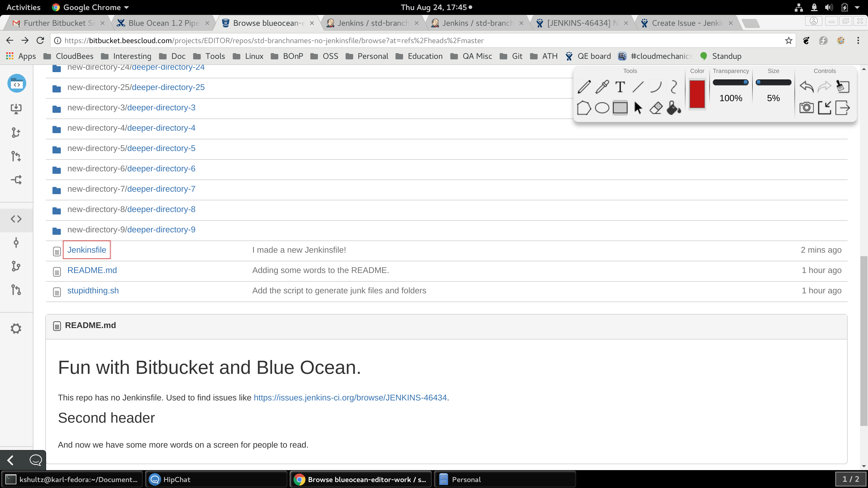Click the camera screenshot icon
This screenshot has height=488, width=868.
tap(806, 108)
